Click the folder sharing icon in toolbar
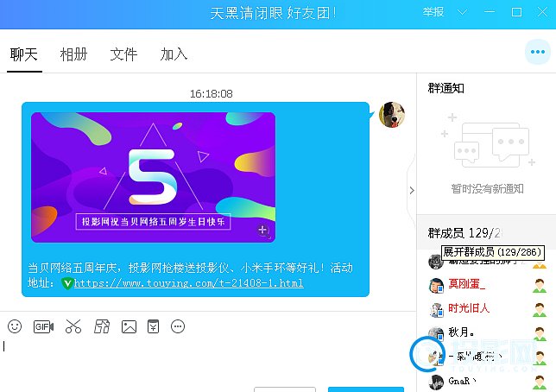This screenshot has height=392, width=556. pos(101,326)
